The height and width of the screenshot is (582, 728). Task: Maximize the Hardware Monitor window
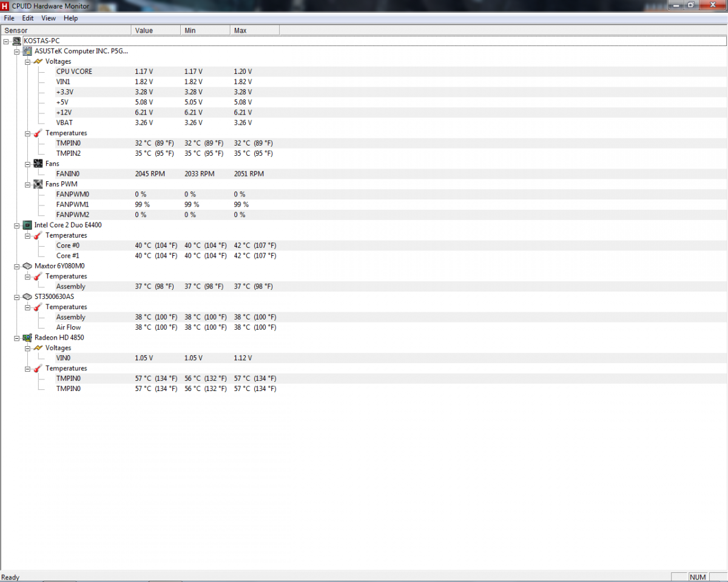pyautogui.click(x=690, y=5)
